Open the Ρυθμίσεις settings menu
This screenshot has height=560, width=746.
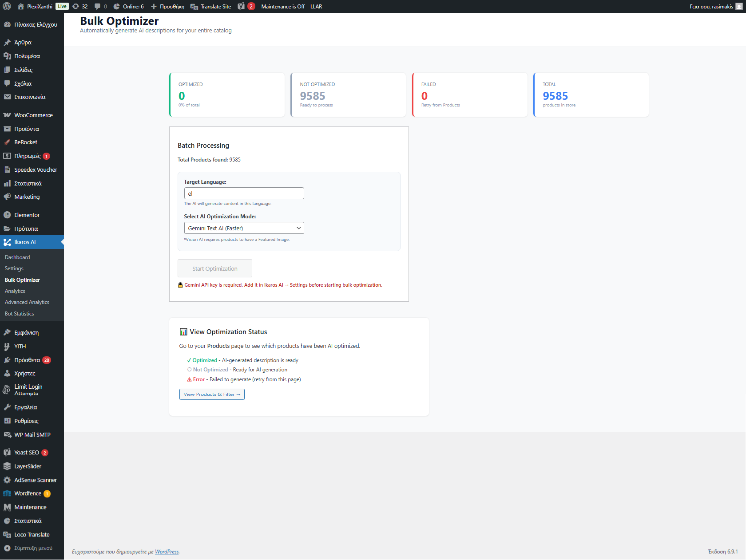coord(32,421)
